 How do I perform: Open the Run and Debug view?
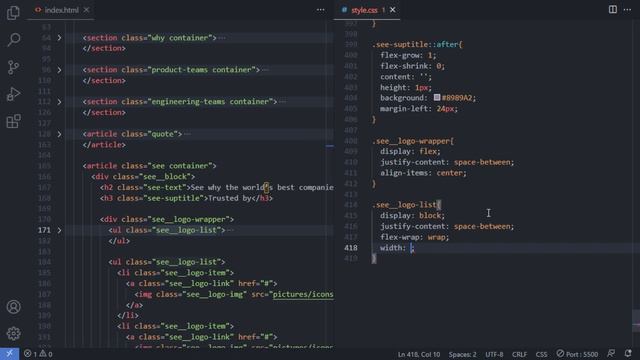pyautogui.click(x=13, y=94)
